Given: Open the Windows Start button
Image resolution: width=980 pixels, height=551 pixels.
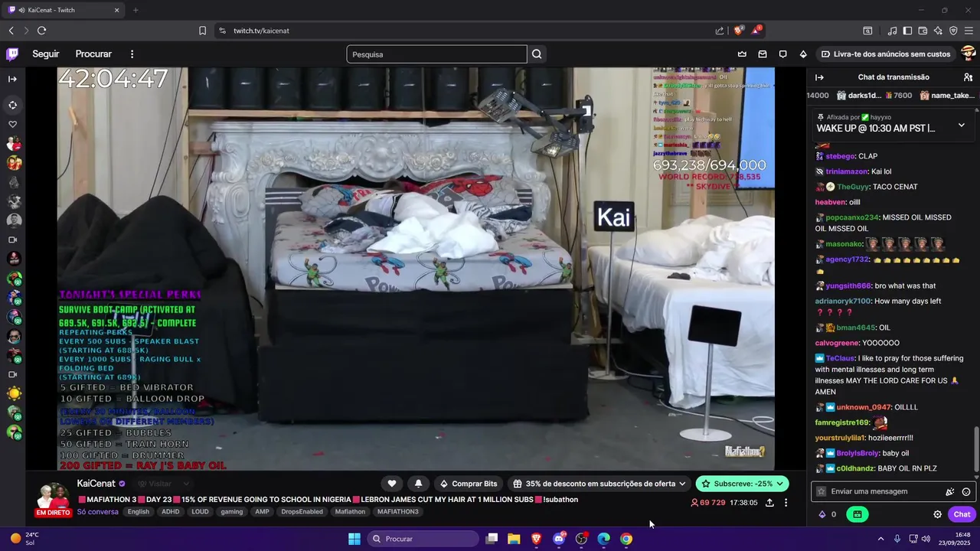Looking at the screenshot, I should point(354,539).
